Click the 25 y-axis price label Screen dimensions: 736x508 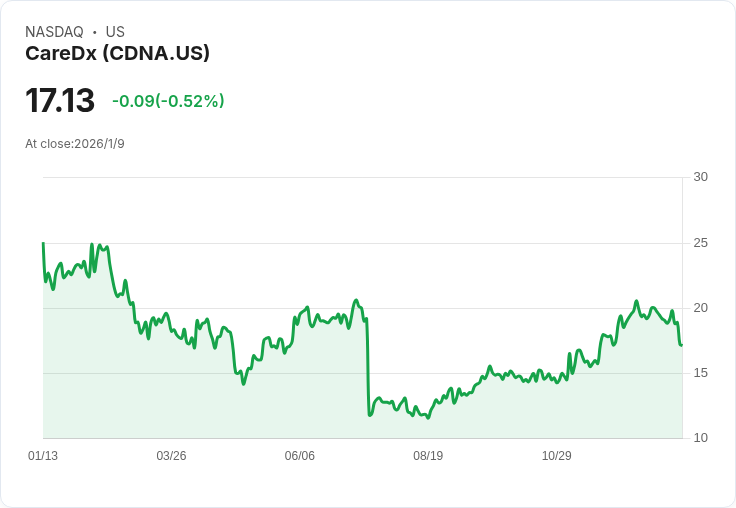coord(700,243)
